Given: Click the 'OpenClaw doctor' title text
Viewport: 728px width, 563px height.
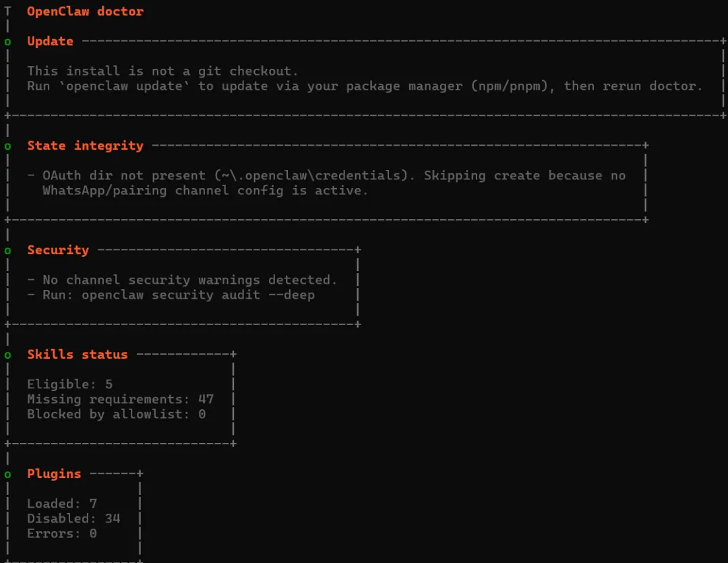Looking at the screenshot, I should (x=86, y=11).
